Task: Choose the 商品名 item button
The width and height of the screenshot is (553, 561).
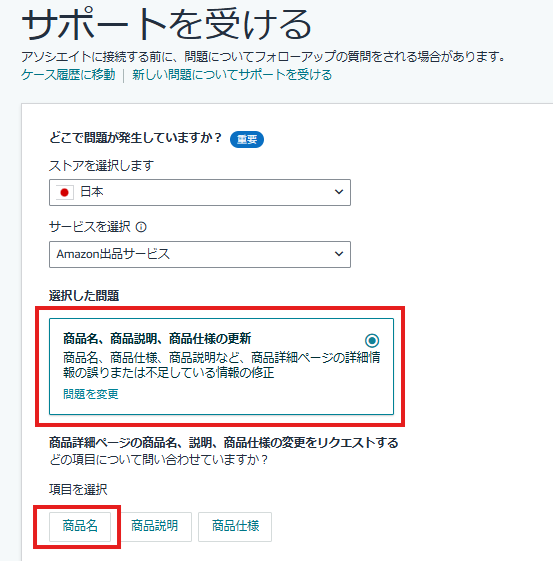Action: point(80,527)
